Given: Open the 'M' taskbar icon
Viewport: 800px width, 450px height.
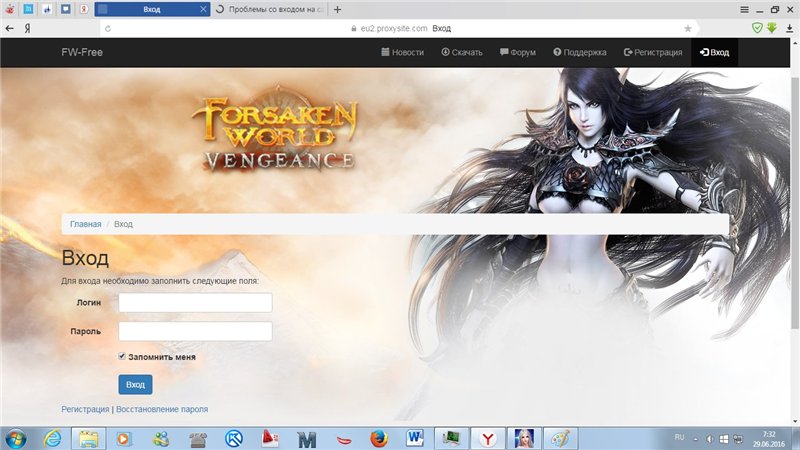Looking at the screenshot, I should point(307,439).
